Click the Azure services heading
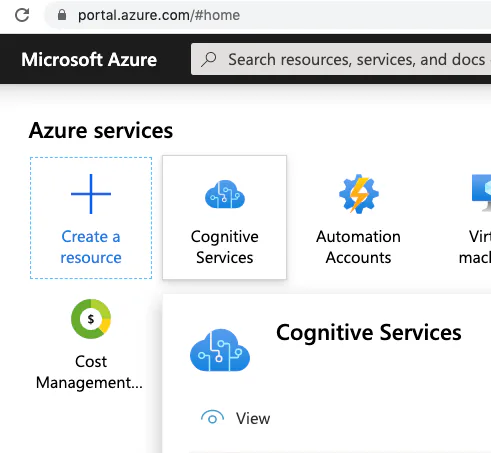 (101, 130)
